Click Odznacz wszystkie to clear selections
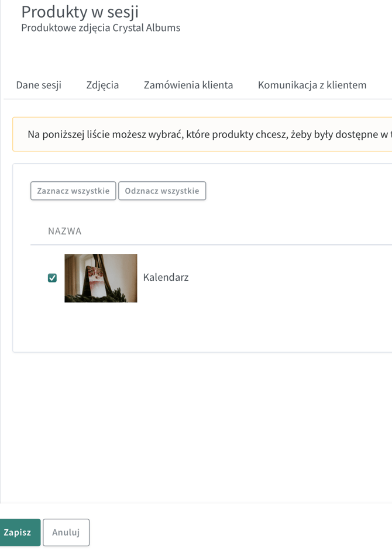The image size is (392, 555). [x=162, y=191]
